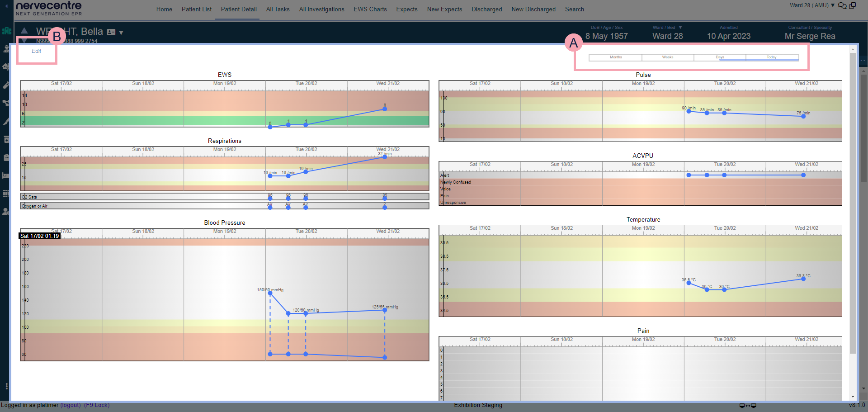Open the patient ID card icon
This screenshot has width=868, height=412.
tap(111, 32)
